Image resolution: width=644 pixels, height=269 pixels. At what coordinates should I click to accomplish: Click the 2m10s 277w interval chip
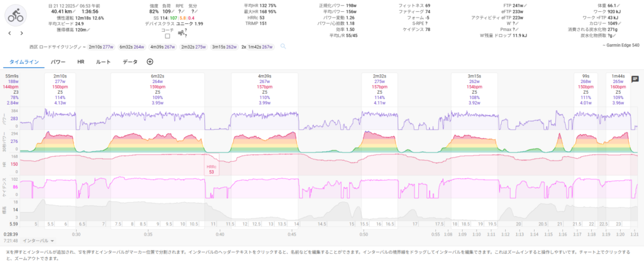tap(101, 47)
